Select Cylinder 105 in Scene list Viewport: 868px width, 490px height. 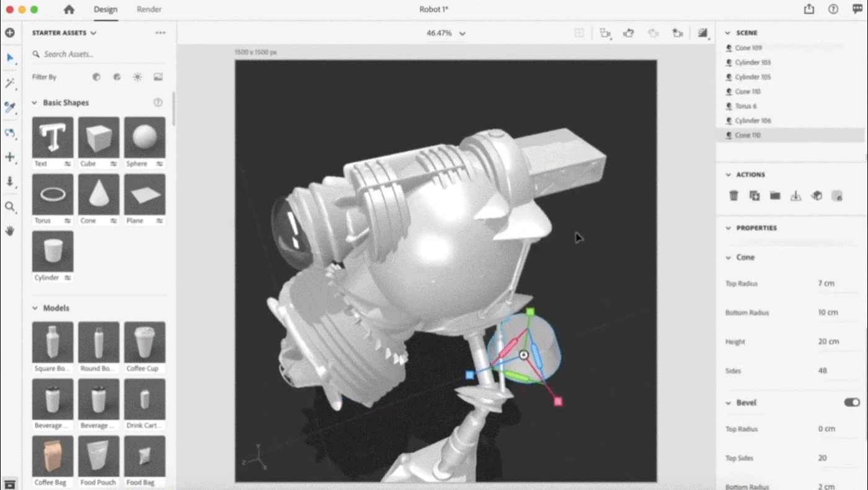(790, 77)
